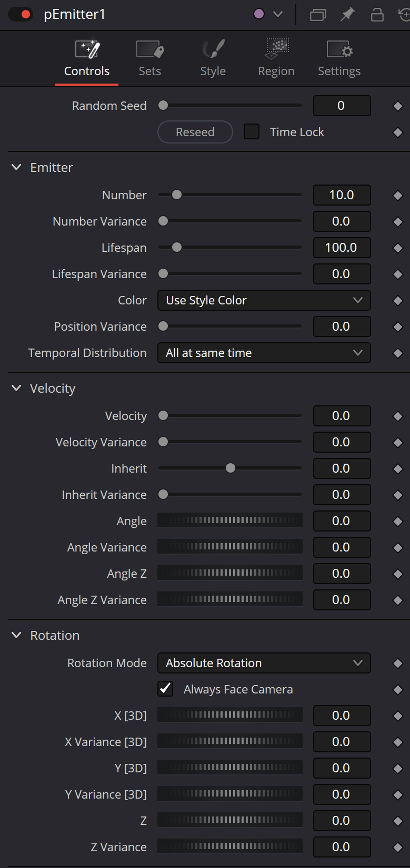Click the Number Variance slider handle
Screen dimensions: 410x868
[163, 221]
